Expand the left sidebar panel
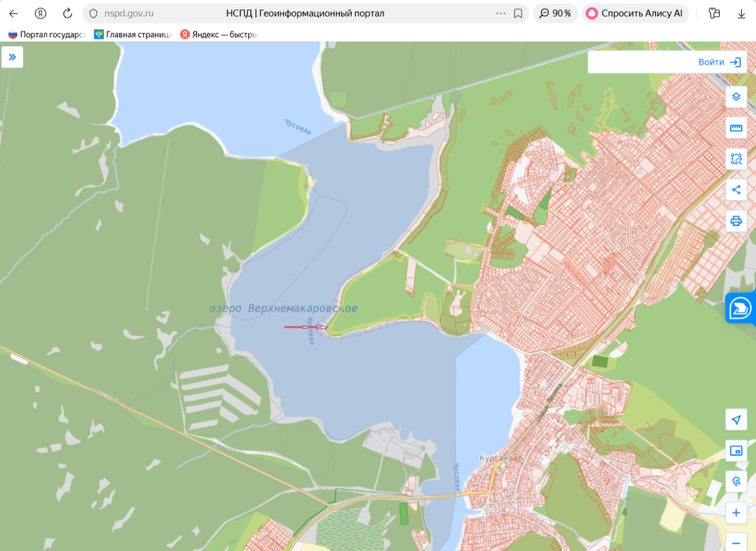The image size is (756, 551). [13, 57]
